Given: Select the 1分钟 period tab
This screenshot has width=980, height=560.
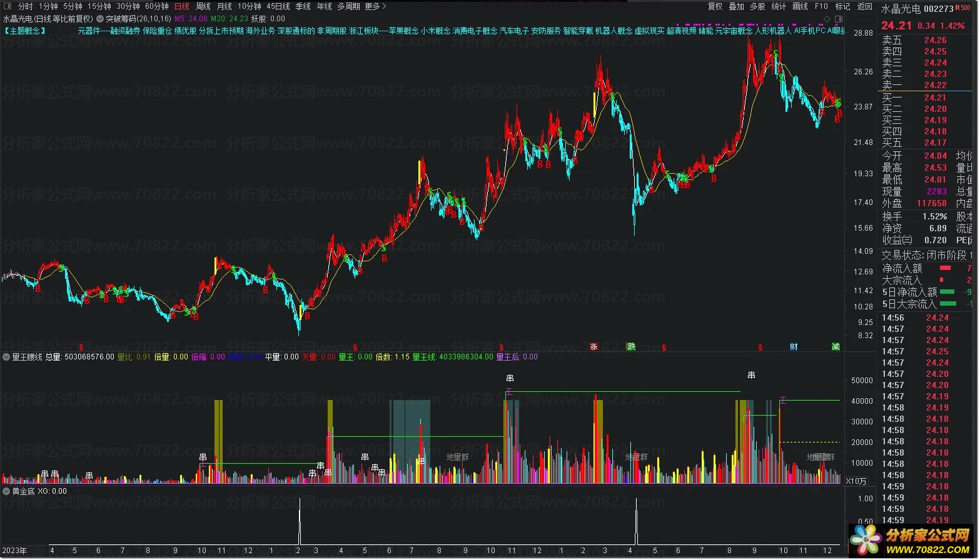Looking at the screenshot, I should [48, 6].
